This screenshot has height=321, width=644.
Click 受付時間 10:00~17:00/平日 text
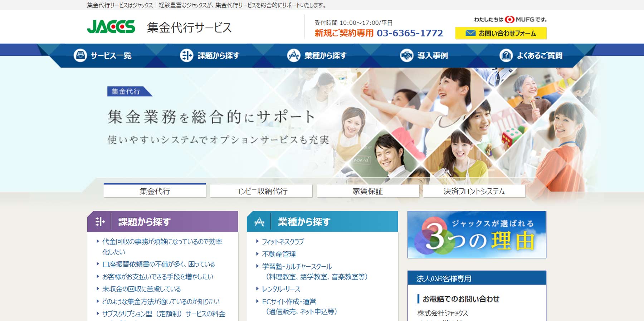click(353, 23)
